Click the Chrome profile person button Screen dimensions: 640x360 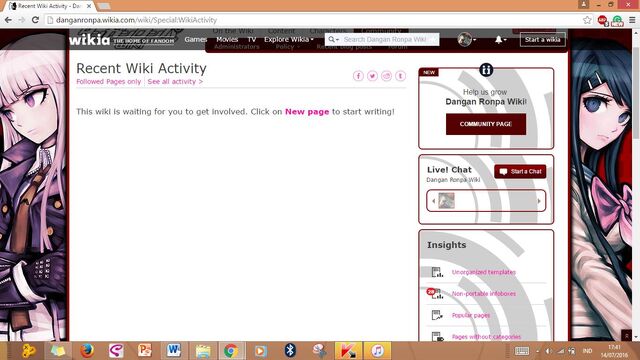pos(584,4)
